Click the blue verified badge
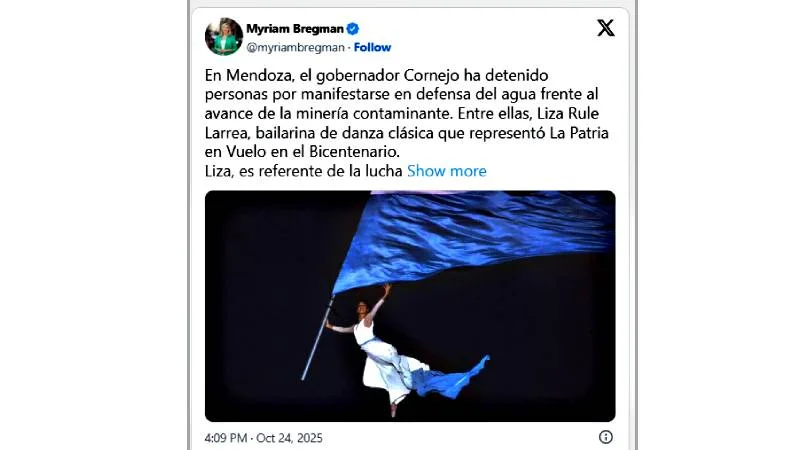 353,29
